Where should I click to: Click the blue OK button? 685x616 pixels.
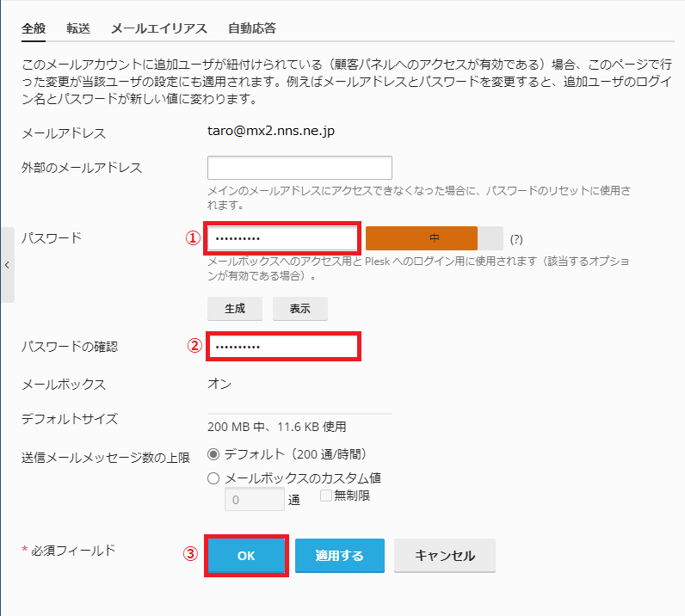point(246,556)
